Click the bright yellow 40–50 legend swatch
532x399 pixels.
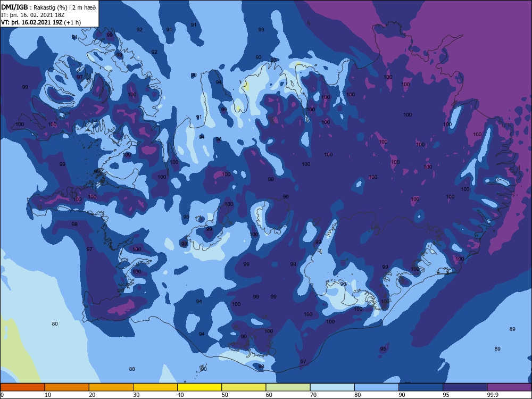tap(199, 387)
